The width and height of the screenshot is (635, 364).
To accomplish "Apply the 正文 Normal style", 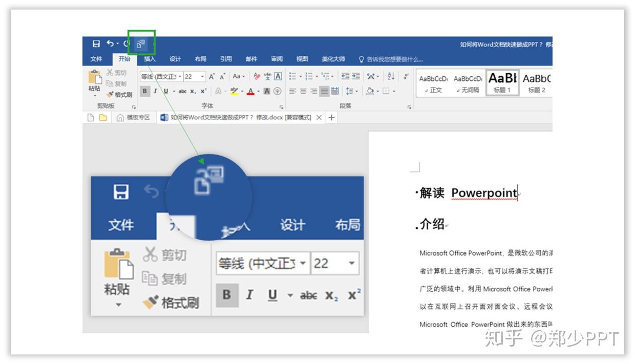I will click(433, 82).
